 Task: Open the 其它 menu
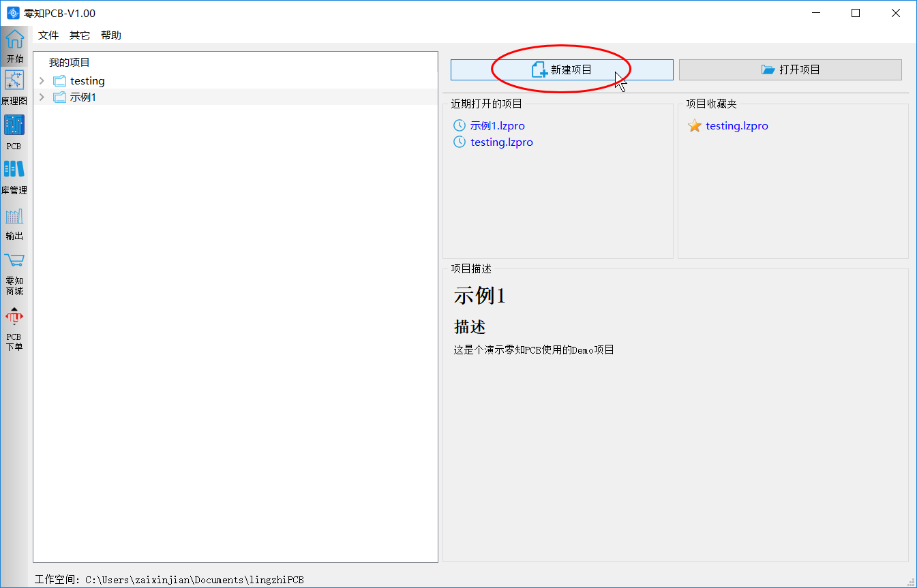point(80,35)
